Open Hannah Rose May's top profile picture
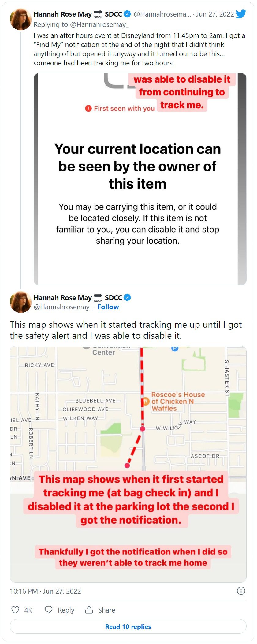 pyautogui.click(x=21, y=19)
